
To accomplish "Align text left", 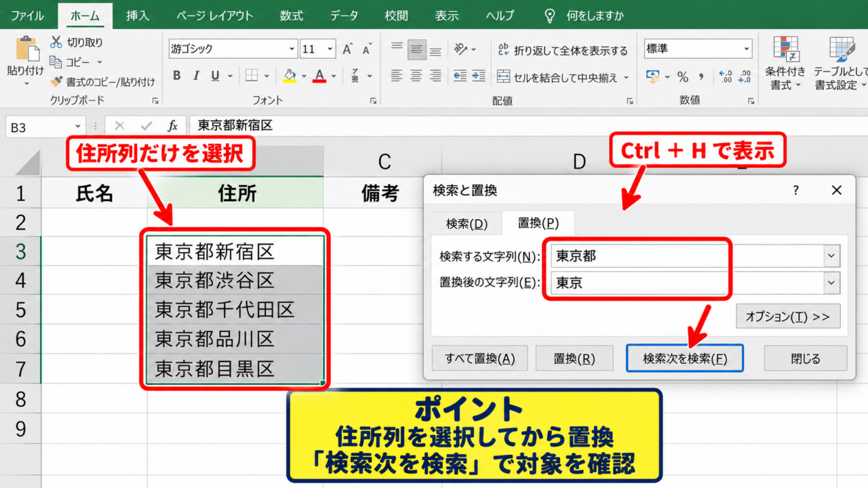I will tap(397, 76).
